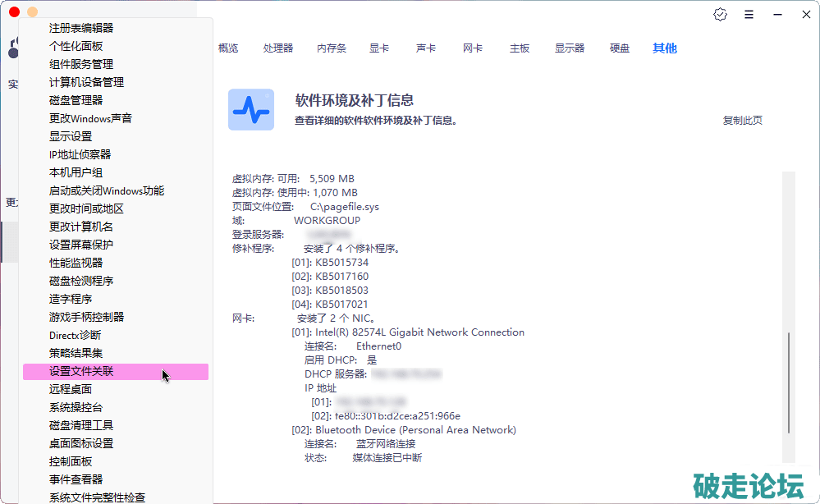The image size is (820, 504).
Task: Launch 远程桌面 from the menu
Action: point(71,390)
